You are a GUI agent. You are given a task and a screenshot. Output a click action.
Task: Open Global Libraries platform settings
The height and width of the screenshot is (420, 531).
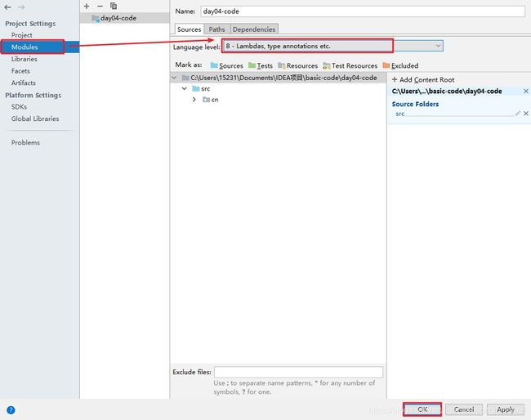tap(35, 118)
